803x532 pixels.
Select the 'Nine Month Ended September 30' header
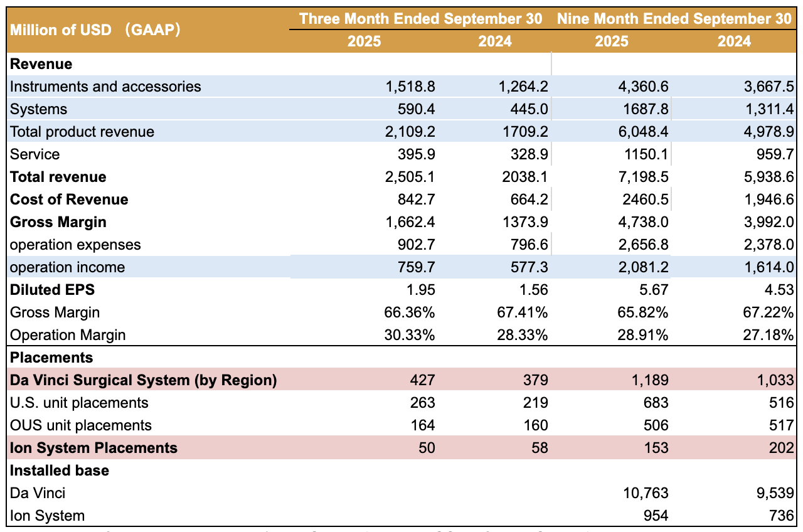tap(674, 19)
